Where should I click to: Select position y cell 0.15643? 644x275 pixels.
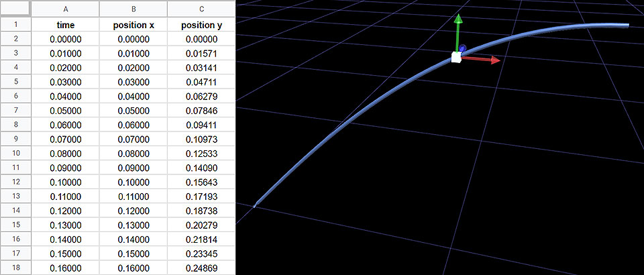201,182
